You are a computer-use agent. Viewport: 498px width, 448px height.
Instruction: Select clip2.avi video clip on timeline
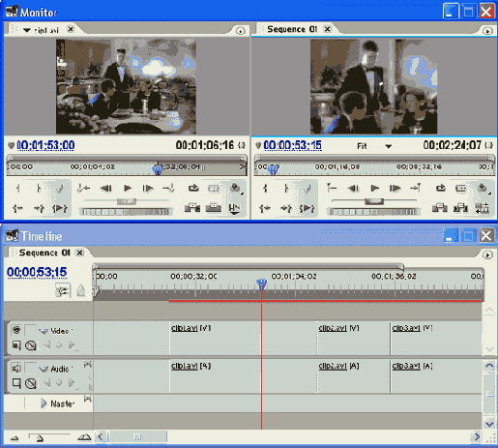[353, 338]
